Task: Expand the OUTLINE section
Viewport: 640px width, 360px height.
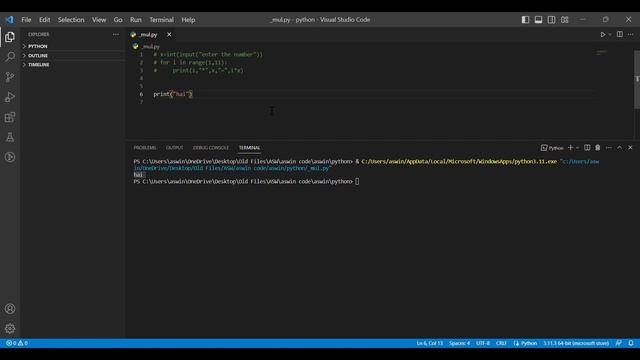Action: tap(38, 56)
